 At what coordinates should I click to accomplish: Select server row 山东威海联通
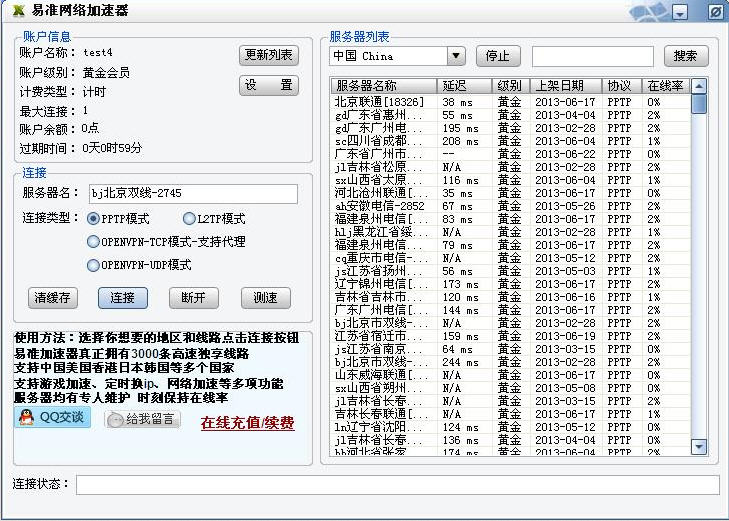(x=510, y=375)
